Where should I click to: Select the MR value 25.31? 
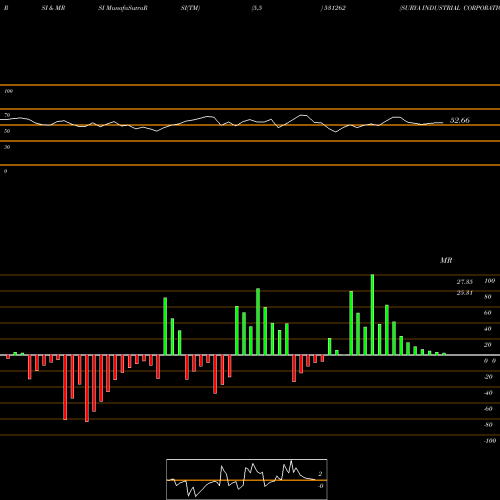[x=465, y=293]
